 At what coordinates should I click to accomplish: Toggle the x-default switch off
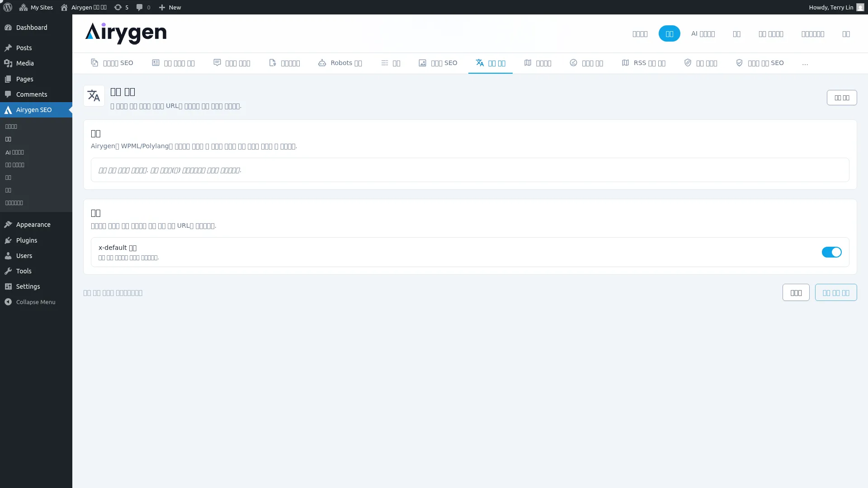(x=831, y=252)
